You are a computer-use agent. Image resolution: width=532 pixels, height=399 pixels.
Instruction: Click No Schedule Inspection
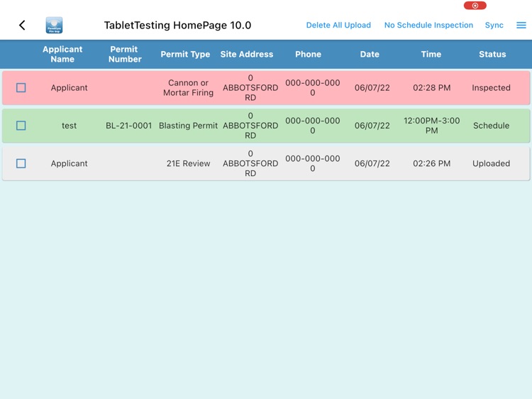pos(428,25)
